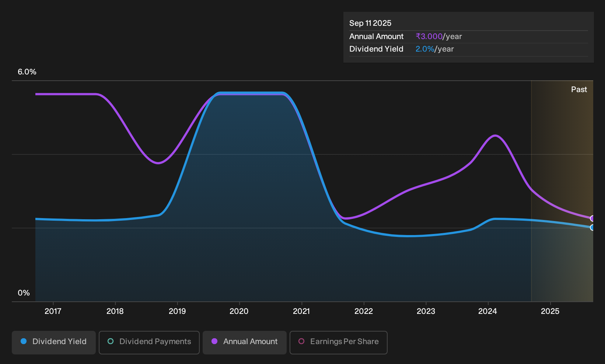
Task: Click the pink Earnings Per Share circle icon
Action: 301,342
